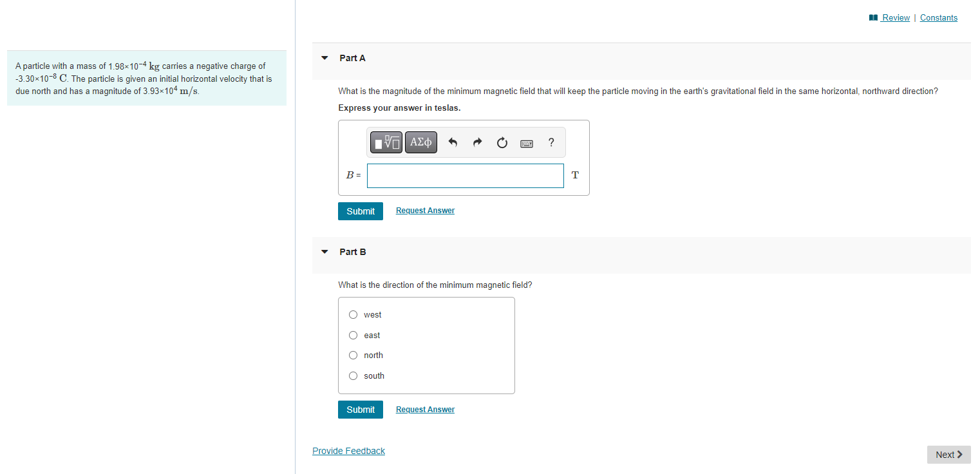
Task: Collapse the Part B section
Action: (x=325, y=252)
